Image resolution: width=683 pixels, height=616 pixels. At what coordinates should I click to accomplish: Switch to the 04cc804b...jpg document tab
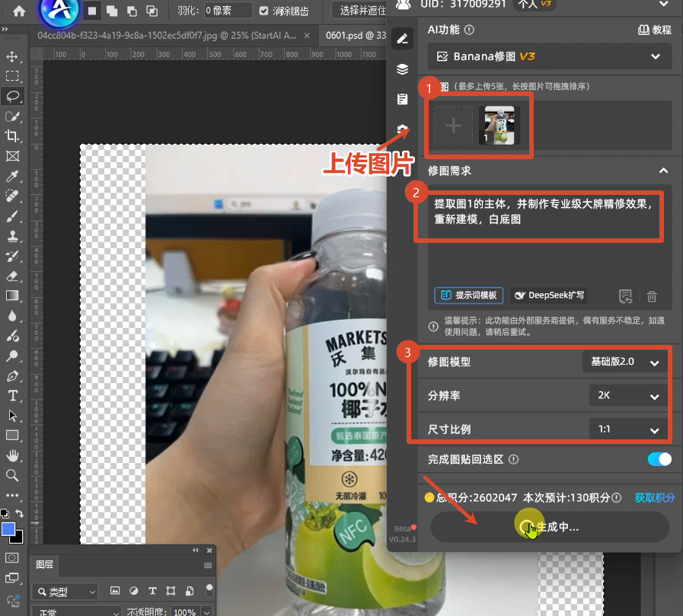point(167,36)
